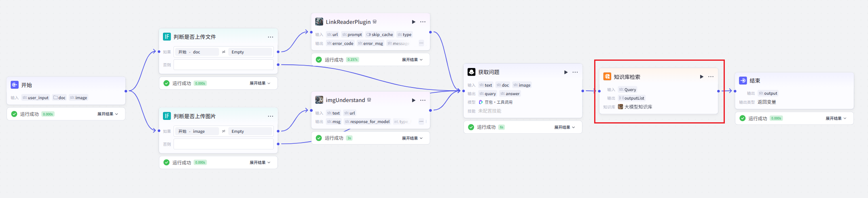Expand results under 获取问题 node

[x=564, y=128]
